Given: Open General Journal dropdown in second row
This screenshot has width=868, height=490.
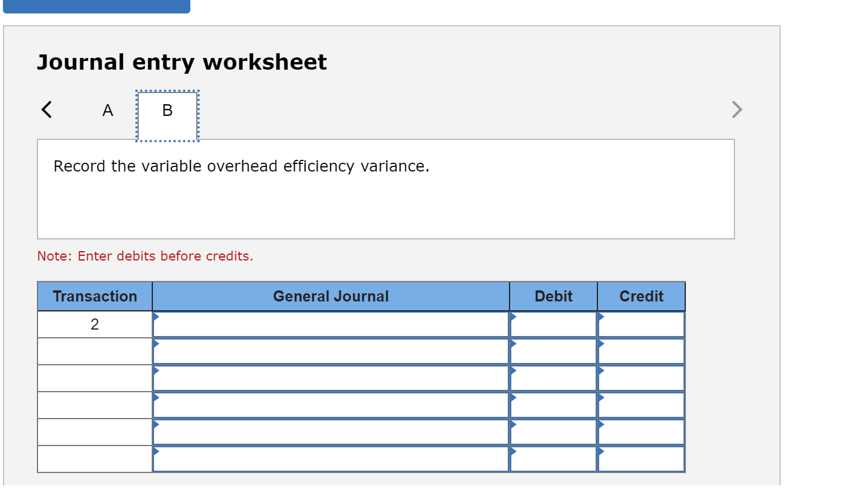Looking at the screenshot, I should tap(331, 351).
